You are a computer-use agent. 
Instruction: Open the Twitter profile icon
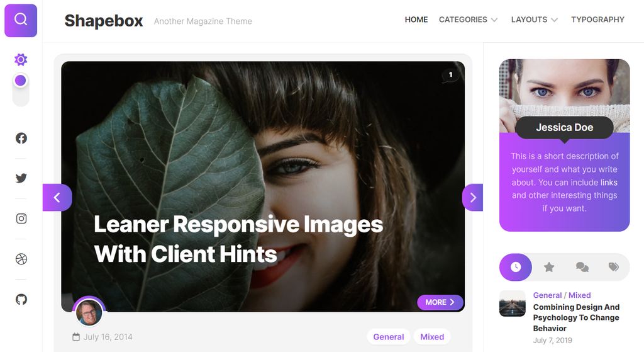click(21, 178)
